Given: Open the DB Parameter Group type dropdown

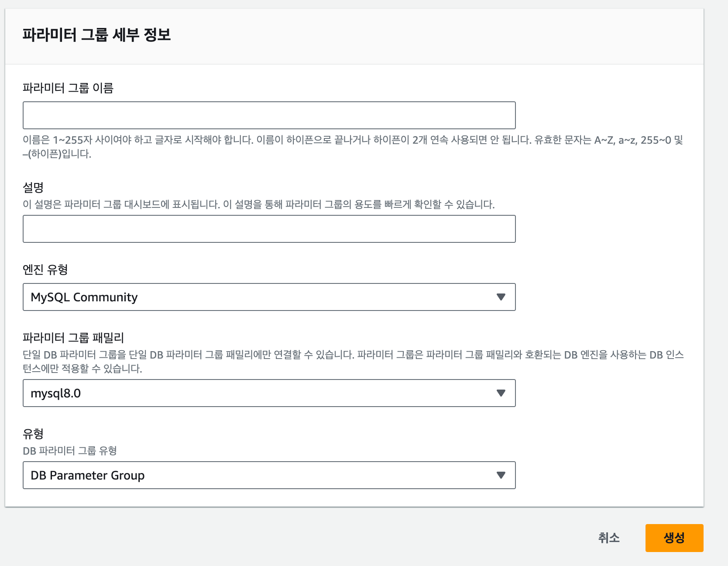Looking at the screenshot, I should (x=269, y=475).
